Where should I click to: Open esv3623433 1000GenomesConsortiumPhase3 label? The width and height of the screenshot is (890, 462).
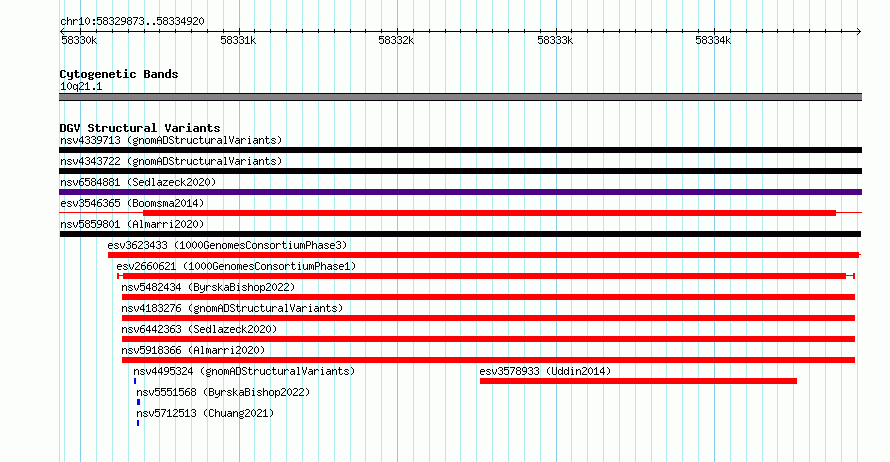[x=227, y=245]
